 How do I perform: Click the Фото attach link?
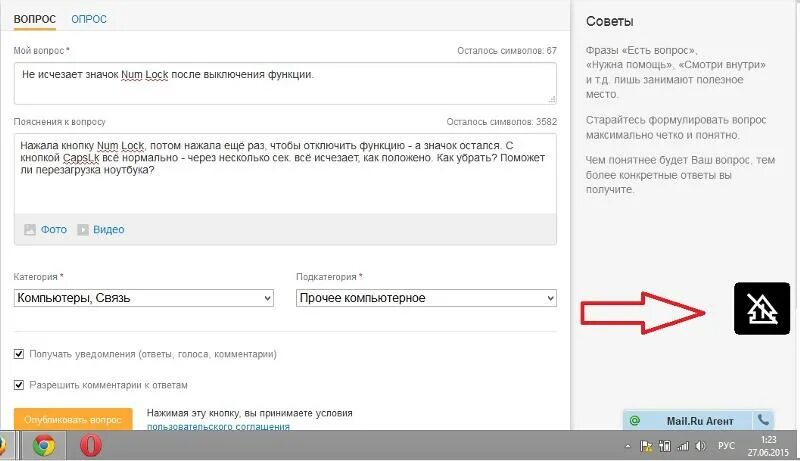tap(54, 229)
